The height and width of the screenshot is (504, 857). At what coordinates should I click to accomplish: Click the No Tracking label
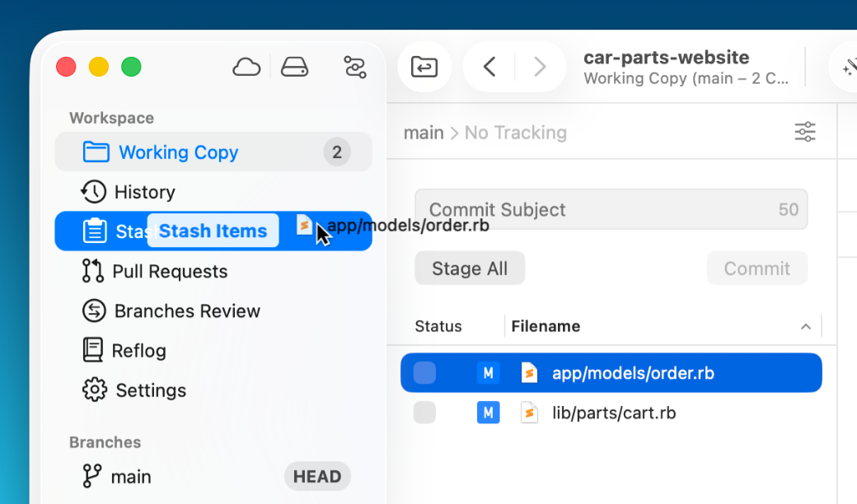[x=515, y=132]
